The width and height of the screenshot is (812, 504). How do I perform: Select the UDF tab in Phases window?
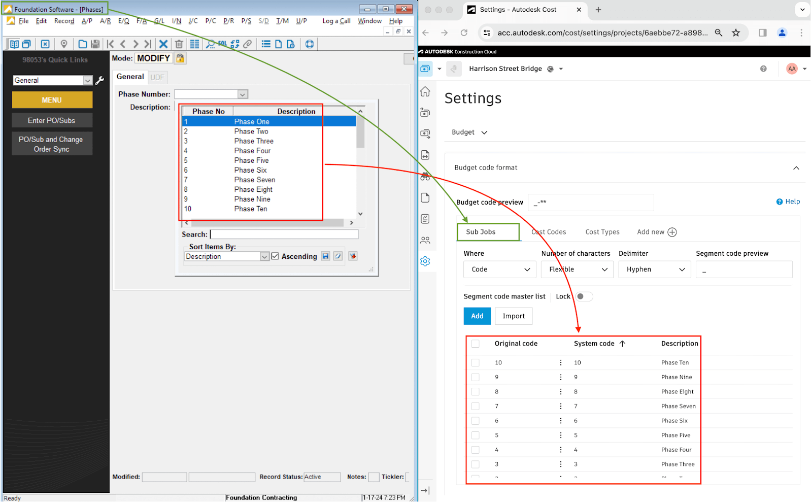(157, 77)
